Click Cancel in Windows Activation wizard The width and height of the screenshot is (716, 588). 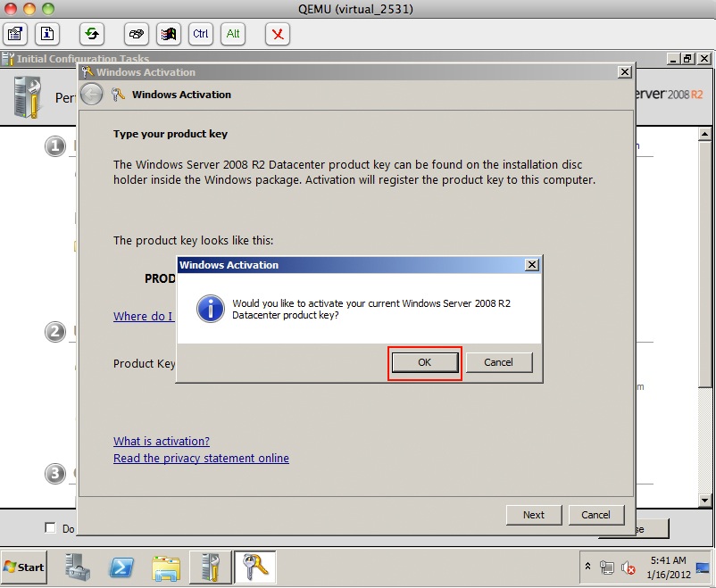tap(595, 515)
